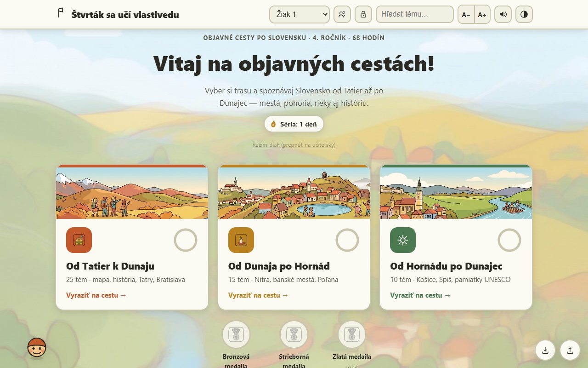This screenshot has height=368, width=588.
Task: Click the Od Tatier k Dunaju card title
Action: pyautogui.click(x=110, y=266)
